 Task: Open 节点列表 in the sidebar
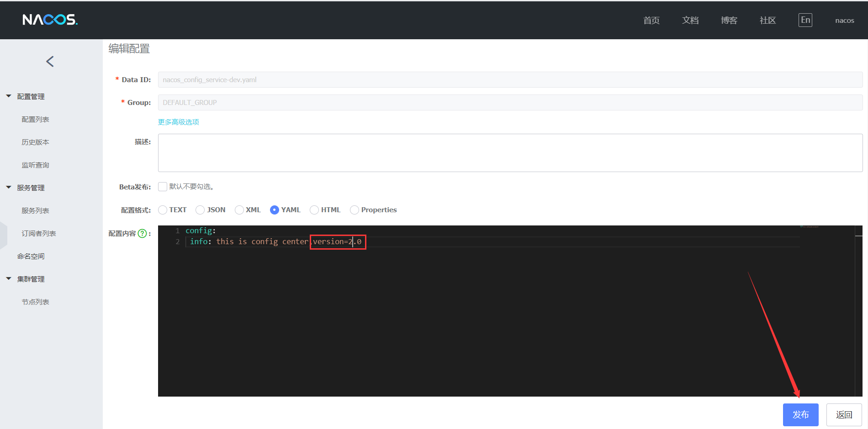point(35,302)
